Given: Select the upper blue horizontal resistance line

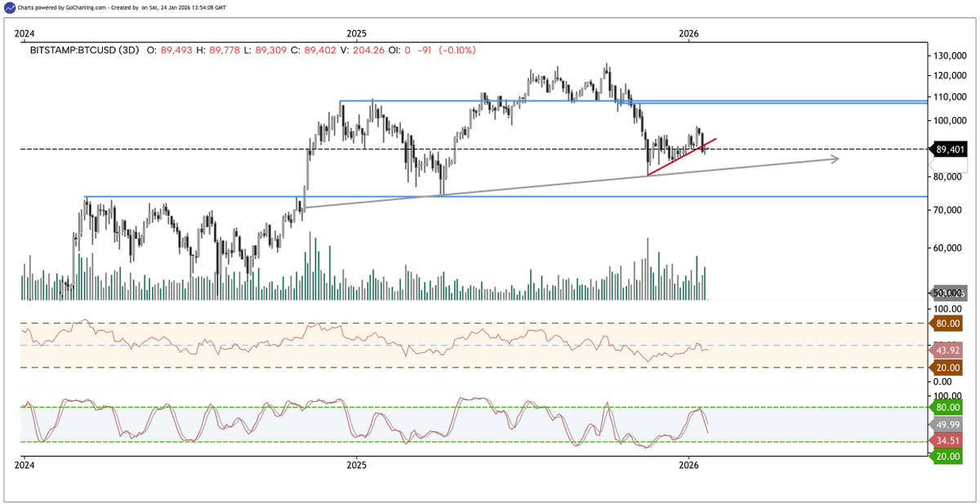Looking at the screenshot, I should [x=634, y=101].
